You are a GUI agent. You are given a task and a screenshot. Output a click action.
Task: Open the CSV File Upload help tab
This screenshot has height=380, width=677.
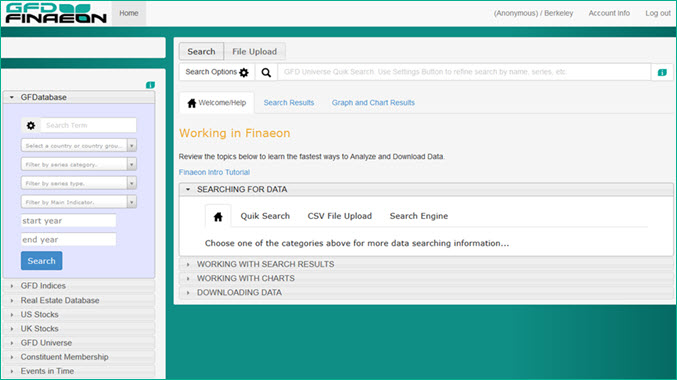[339, 216]
